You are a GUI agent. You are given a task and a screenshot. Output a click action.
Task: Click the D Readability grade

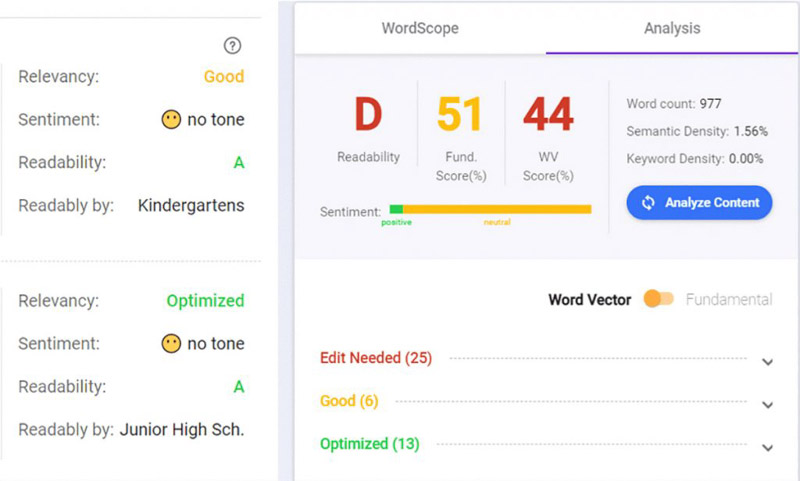tap(368, 116)
